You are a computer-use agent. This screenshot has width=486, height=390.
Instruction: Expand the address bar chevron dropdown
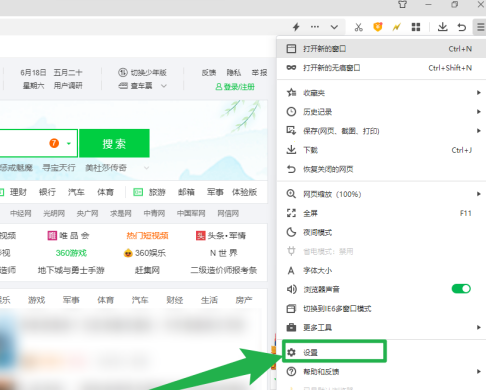pos(334,27)
